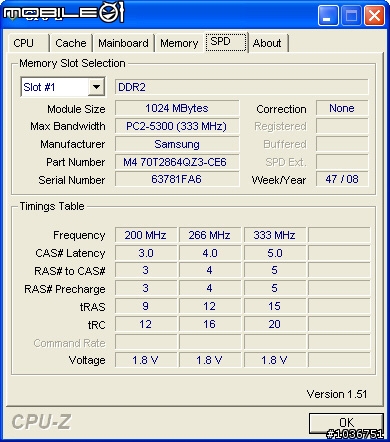The image size is (390, 442).
Task: Expand the Slot #1 dropdown arrow
Action: [97, 87]
